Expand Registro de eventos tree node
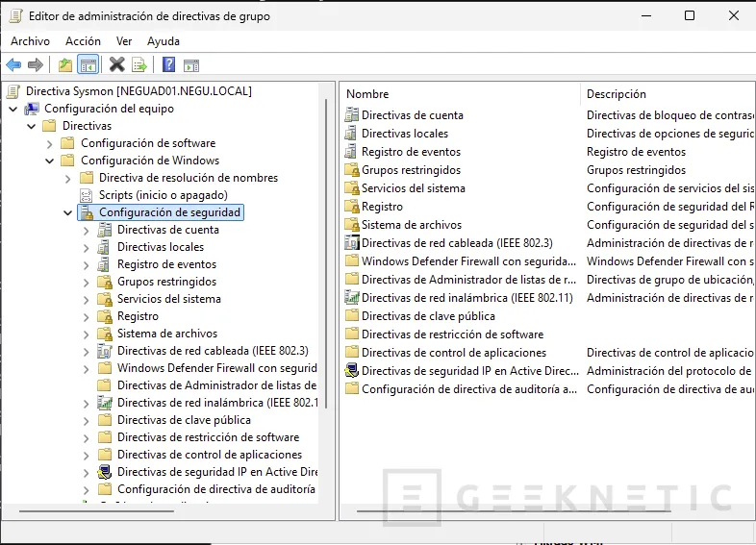Viewport: 756px width, 545px height. point(87,265)
